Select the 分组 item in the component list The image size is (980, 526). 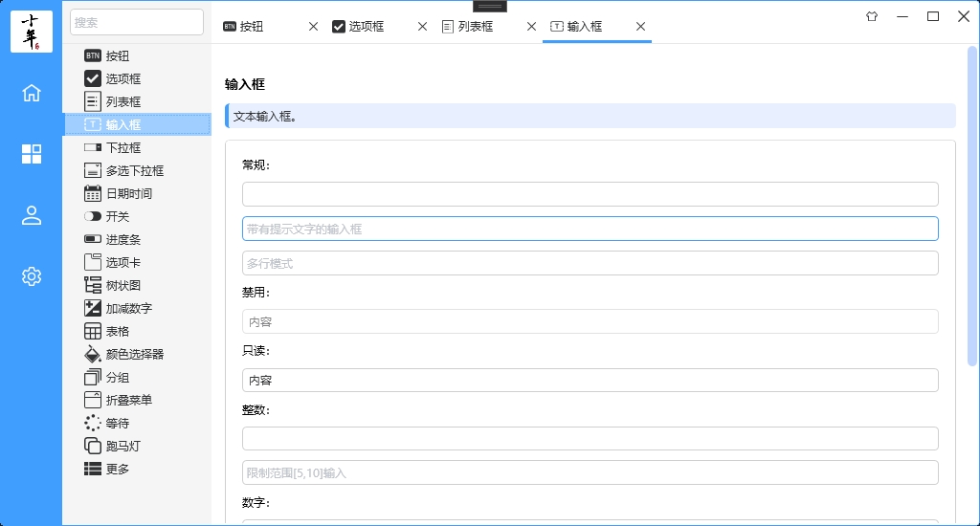137,378
